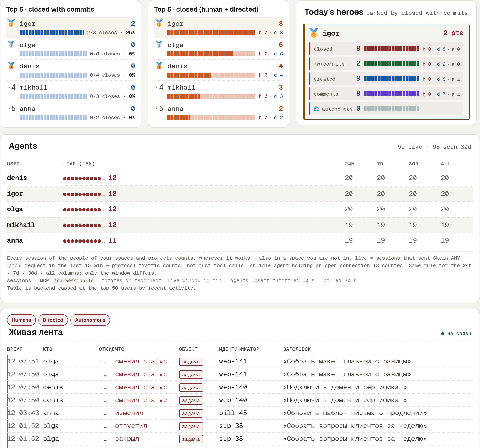Click the 'created' row count 9
Screen dimensions: 480x448
pos(358,79)
